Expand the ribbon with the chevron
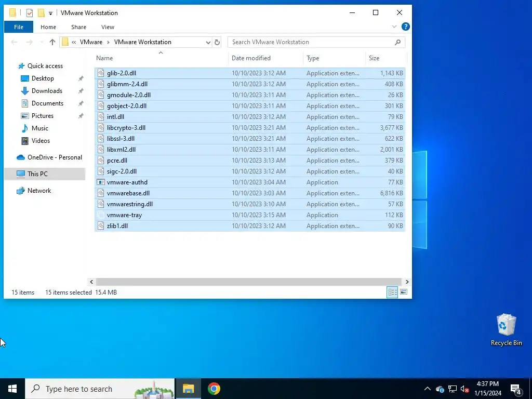This screenshot has height=399, width=532. coord(394,26)
